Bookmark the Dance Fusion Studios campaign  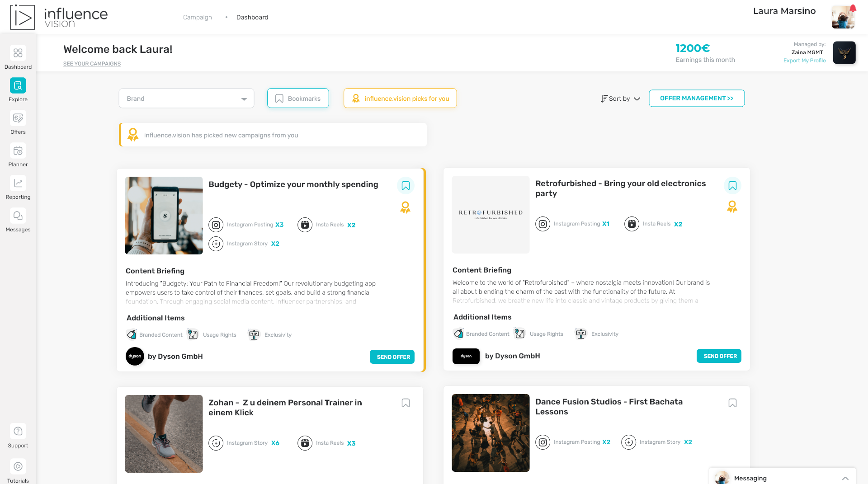732,403
